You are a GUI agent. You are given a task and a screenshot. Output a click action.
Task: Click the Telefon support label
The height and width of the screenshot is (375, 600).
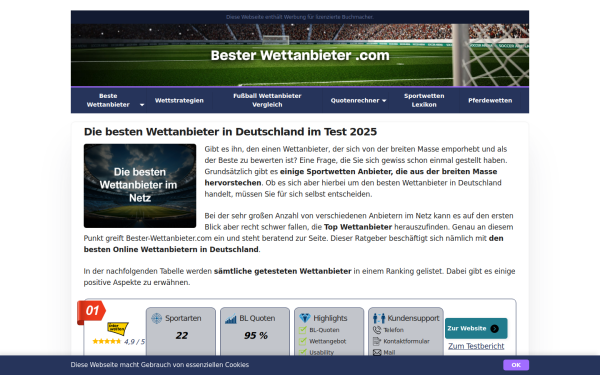coord(393,330)
